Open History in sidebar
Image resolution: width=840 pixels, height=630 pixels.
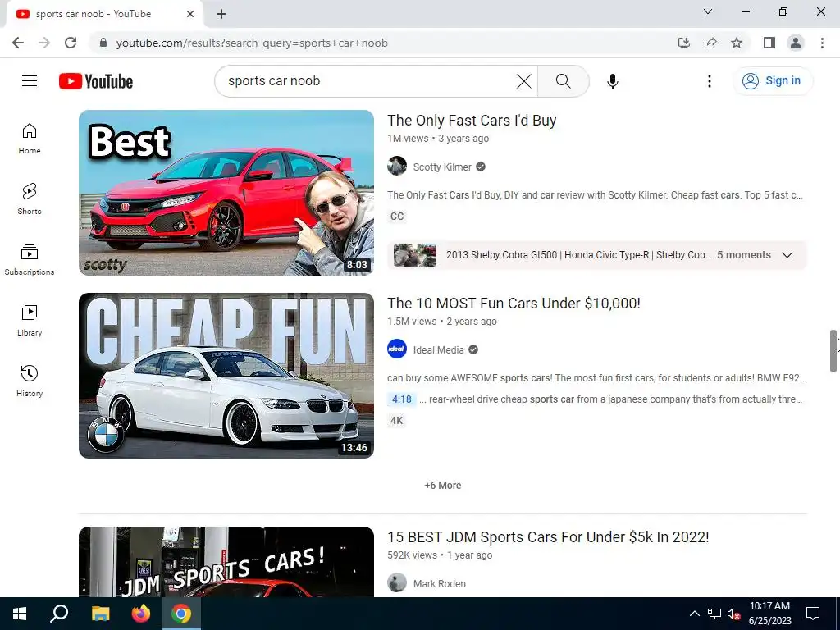(x=30, y=381)
